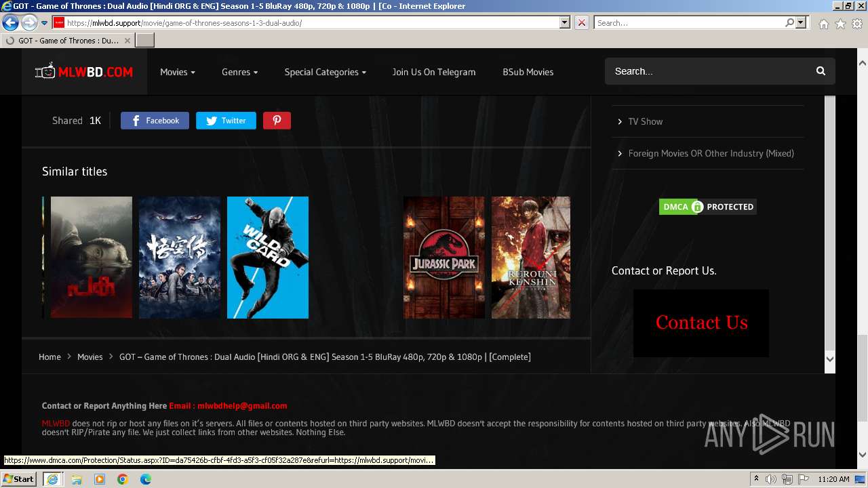
Task: Close the GOT - Game of Thrones tab
Action: click(x=127, y=41)
